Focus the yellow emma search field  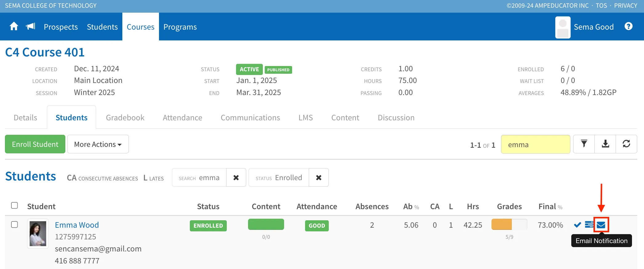(536, 144)
